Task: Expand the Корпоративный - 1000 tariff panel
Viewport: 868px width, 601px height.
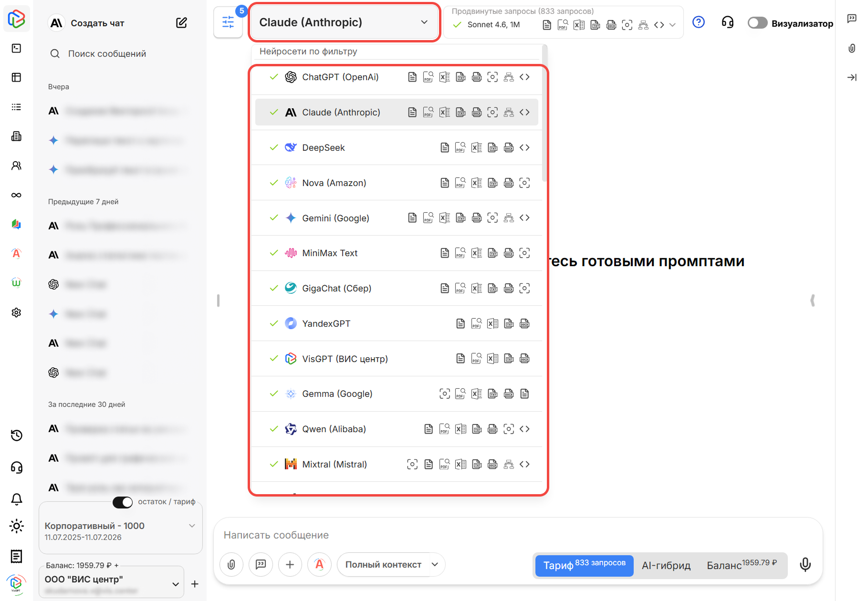Action: pos(192,526)
